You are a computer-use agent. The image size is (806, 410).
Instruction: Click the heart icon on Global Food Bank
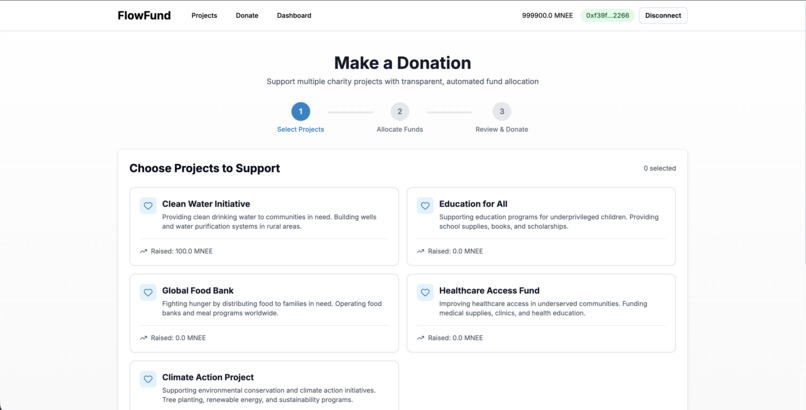[x=148, y=292]
